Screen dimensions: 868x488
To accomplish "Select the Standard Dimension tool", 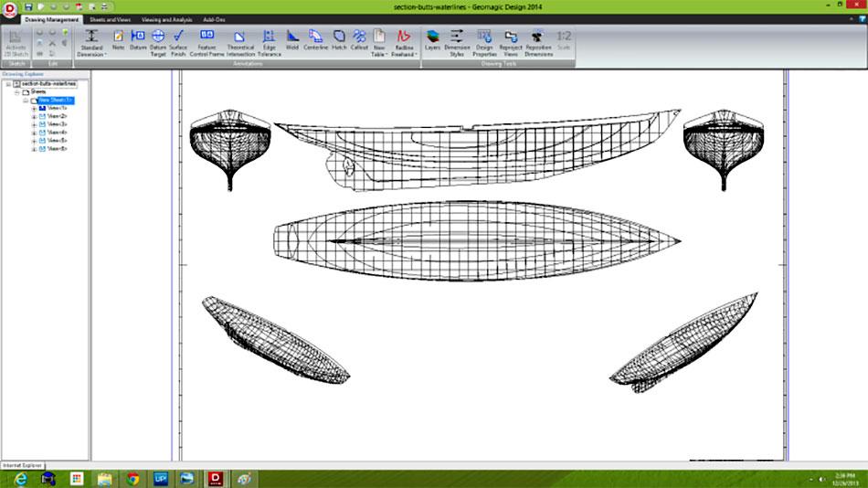I will coord(91,41).
